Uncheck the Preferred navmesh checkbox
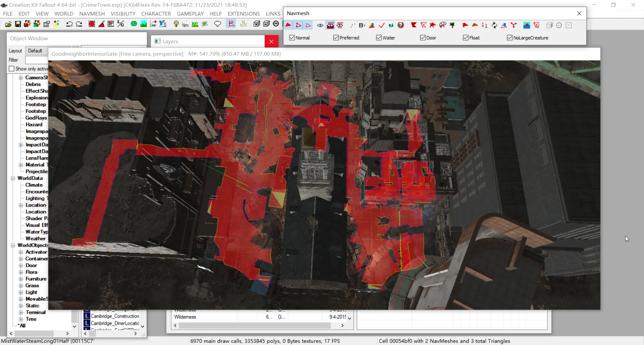This screenshot has height=345, width=644. (x=336, y=38)
